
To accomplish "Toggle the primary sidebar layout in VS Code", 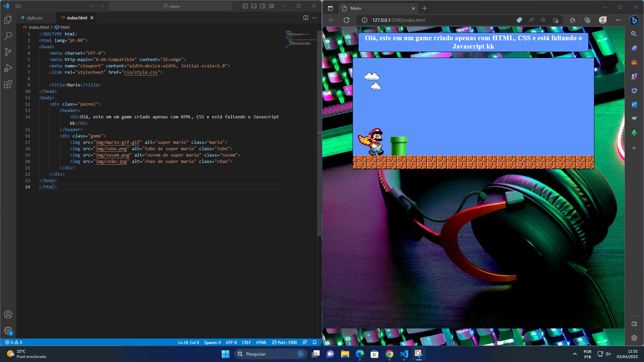I will click(x=245, y=6).
